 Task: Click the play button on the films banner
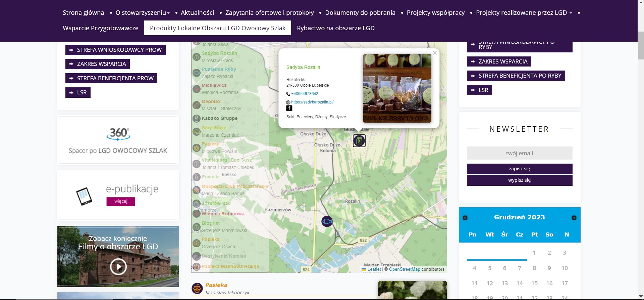pyautogui.click(x=118, y=267)
